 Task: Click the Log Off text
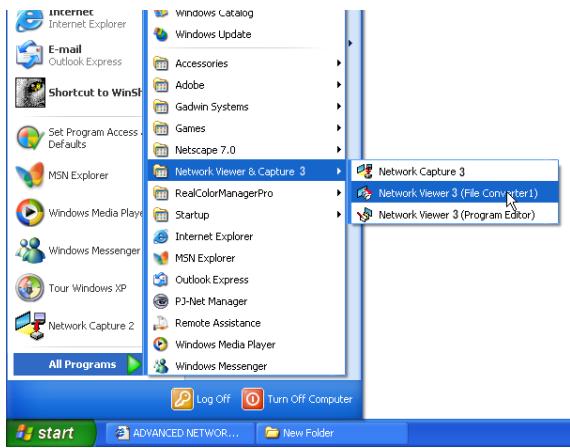[x=213, y=399]
